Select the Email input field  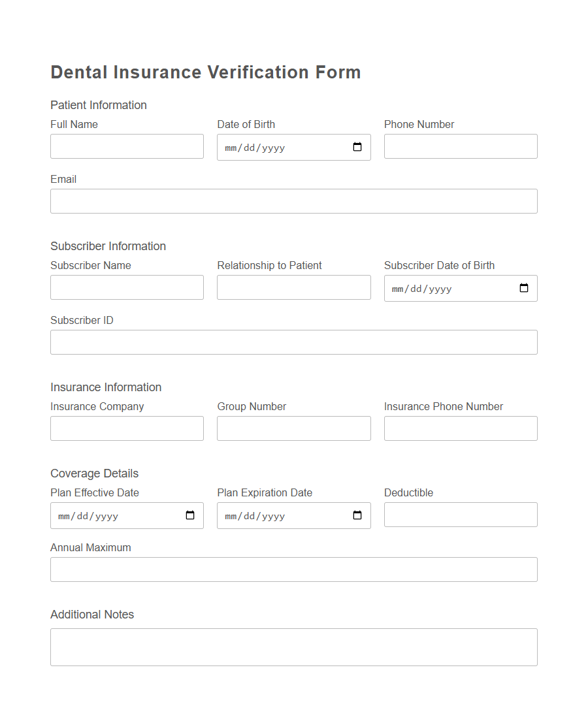pyautogui.click(x=293, y=200)
